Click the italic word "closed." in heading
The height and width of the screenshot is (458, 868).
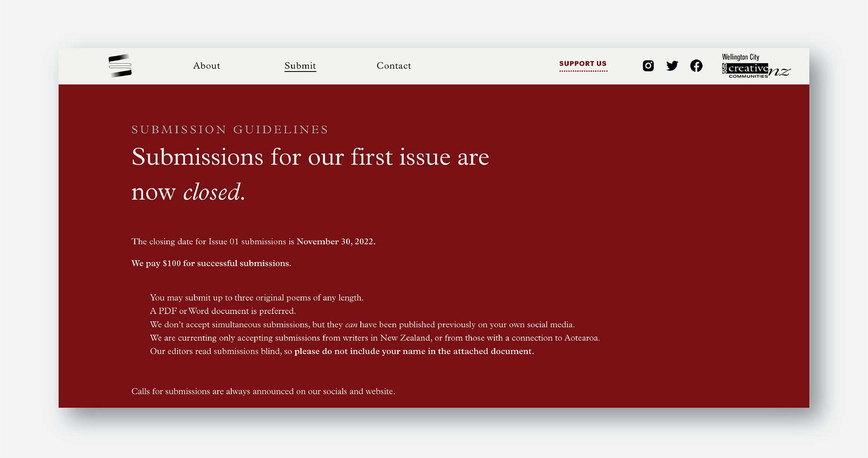pos(214,192)
